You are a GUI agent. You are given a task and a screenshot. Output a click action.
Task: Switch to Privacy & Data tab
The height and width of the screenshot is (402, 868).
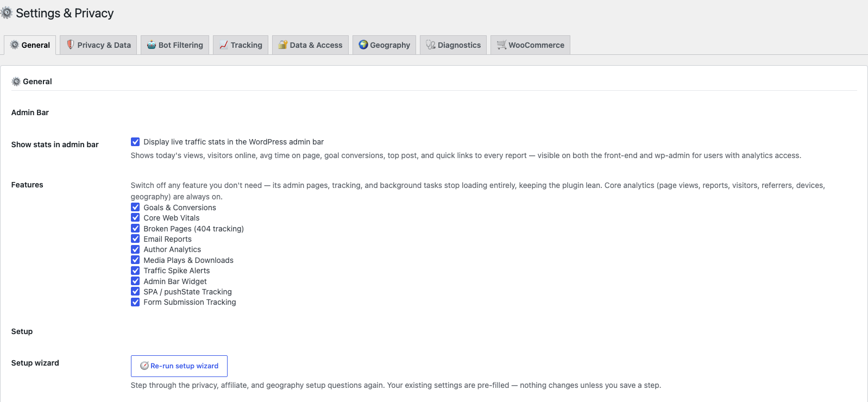[x=98, y=45]
